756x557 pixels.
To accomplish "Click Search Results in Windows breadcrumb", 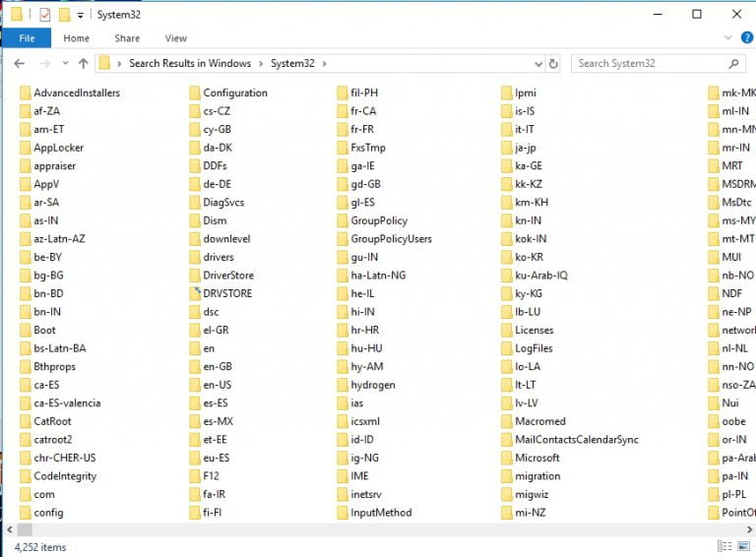I will (x=190, y=64).
